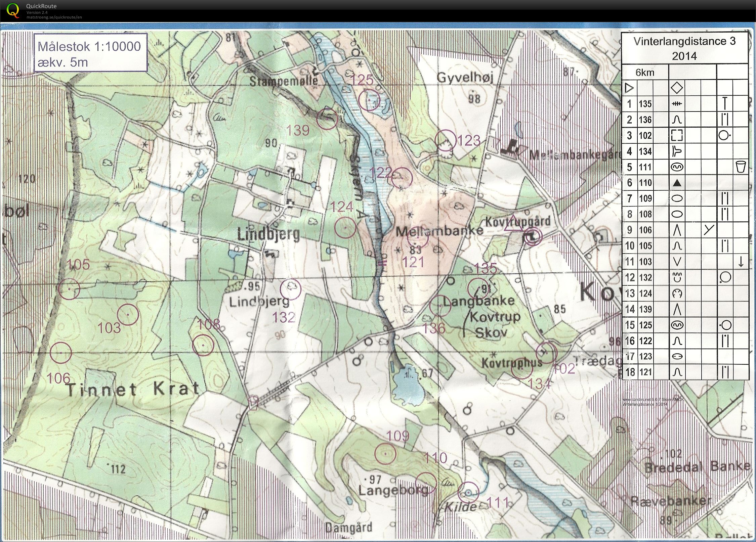Screen dimensions: 756x542
Task: Click the QuickRoute Q logo
Action: click(13, 10)
